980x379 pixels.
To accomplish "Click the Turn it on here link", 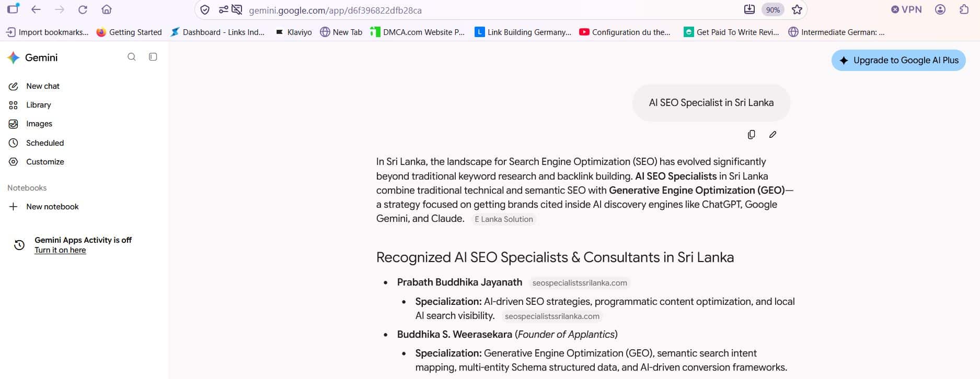I will [x=60, y=250].
